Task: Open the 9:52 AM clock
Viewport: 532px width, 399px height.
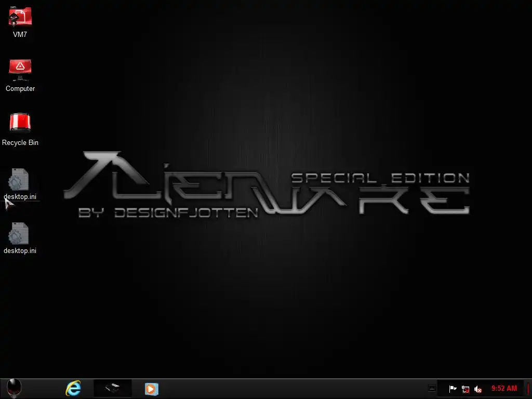Action: (504, 388)
